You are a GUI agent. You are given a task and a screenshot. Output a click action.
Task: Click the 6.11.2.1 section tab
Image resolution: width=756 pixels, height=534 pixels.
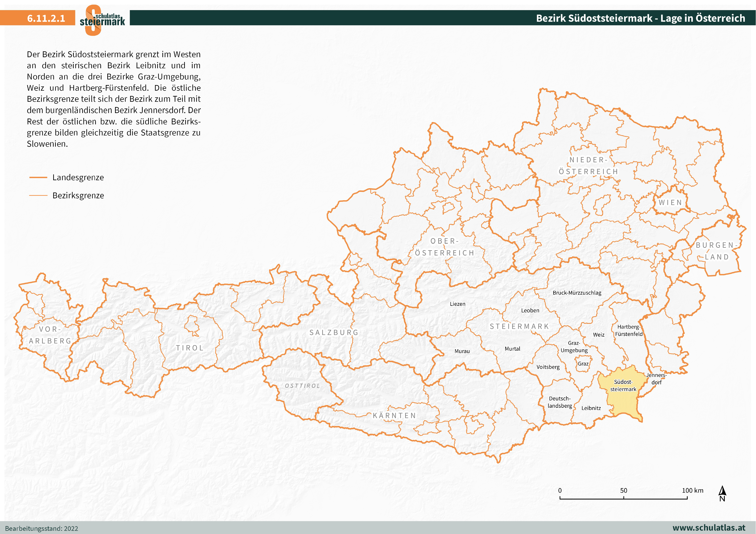coord(46,19)
